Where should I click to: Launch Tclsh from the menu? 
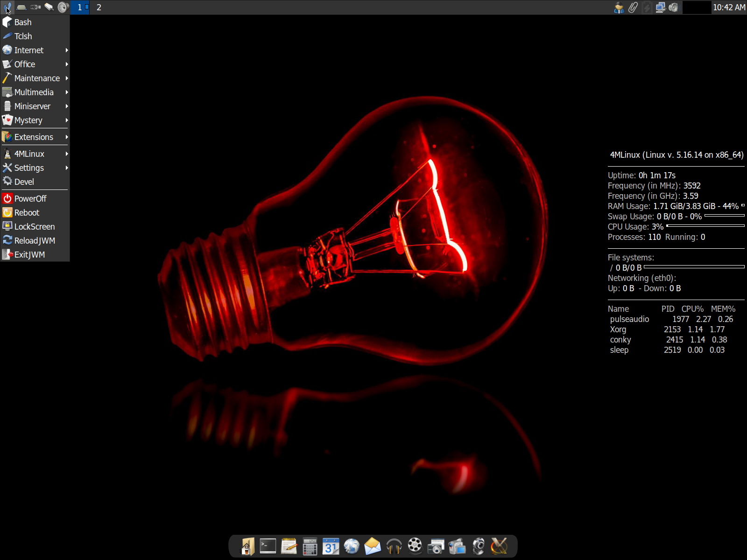35,36
